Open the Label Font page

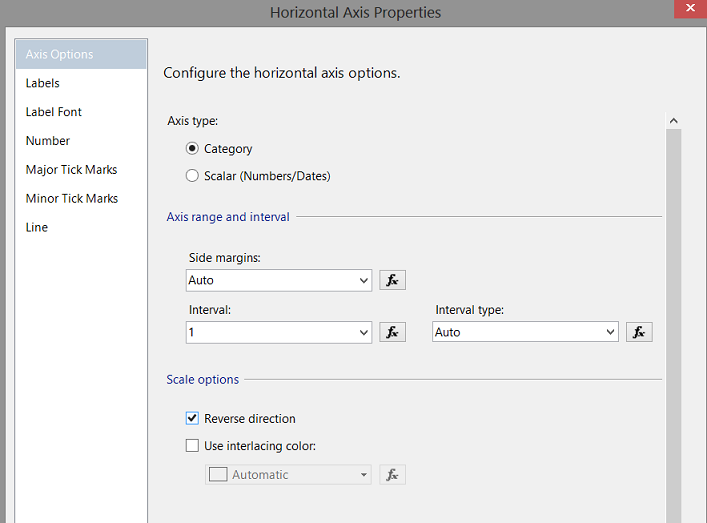(x=54, y=112)
